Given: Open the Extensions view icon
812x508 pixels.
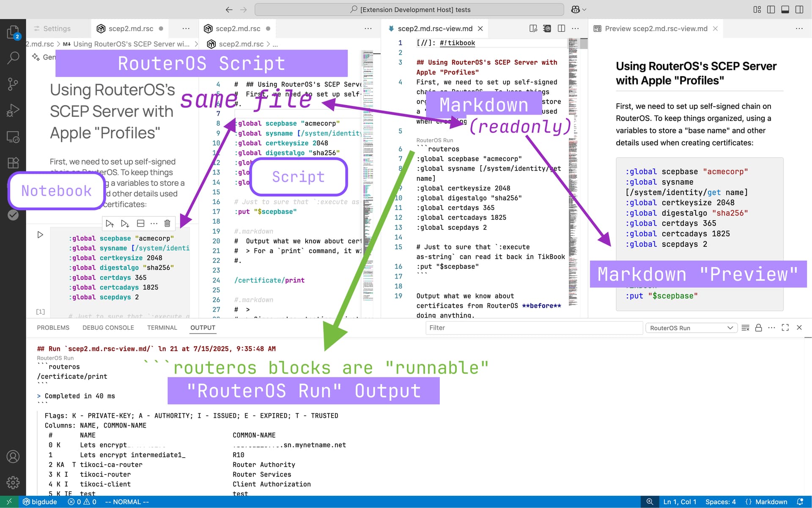Looking at the screenshot, I should point(13,163).
